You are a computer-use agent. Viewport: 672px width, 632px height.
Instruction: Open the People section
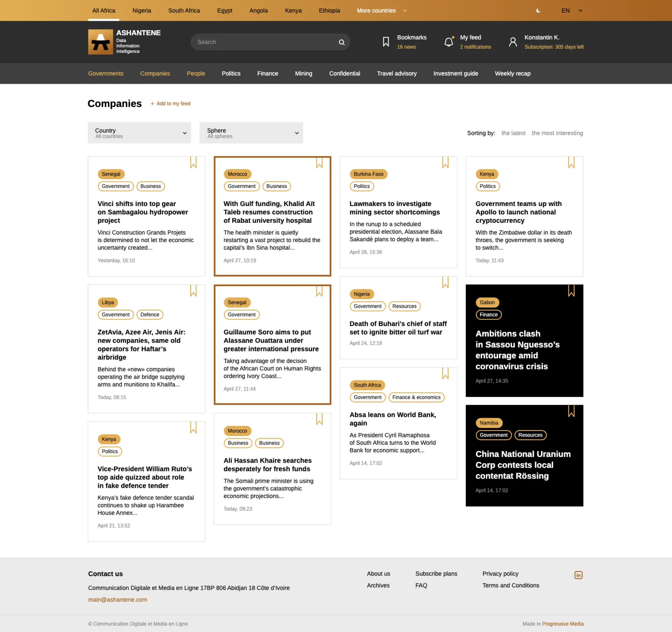pyautogui.click(x=196, y=73)
